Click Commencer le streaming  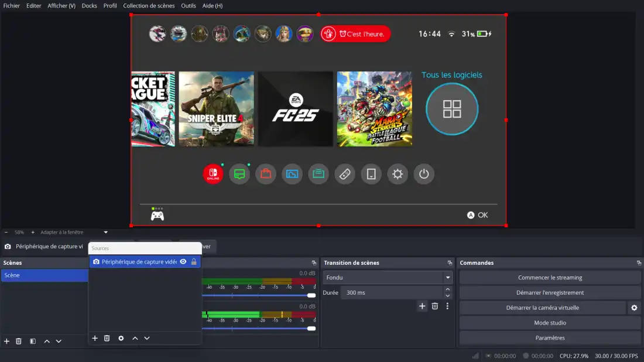tap(550, 278)
